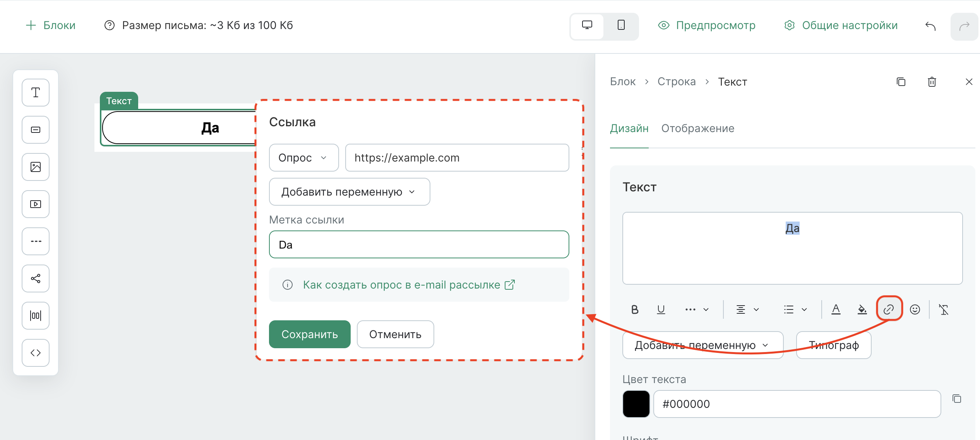Insert HTML code block from sidebar
Image resolution: width=980 pixels, height=440 pixels.
36,353
